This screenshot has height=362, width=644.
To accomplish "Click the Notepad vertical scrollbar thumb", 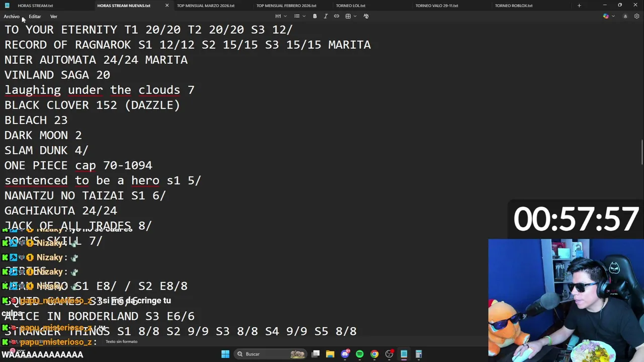I will (642, 151).
